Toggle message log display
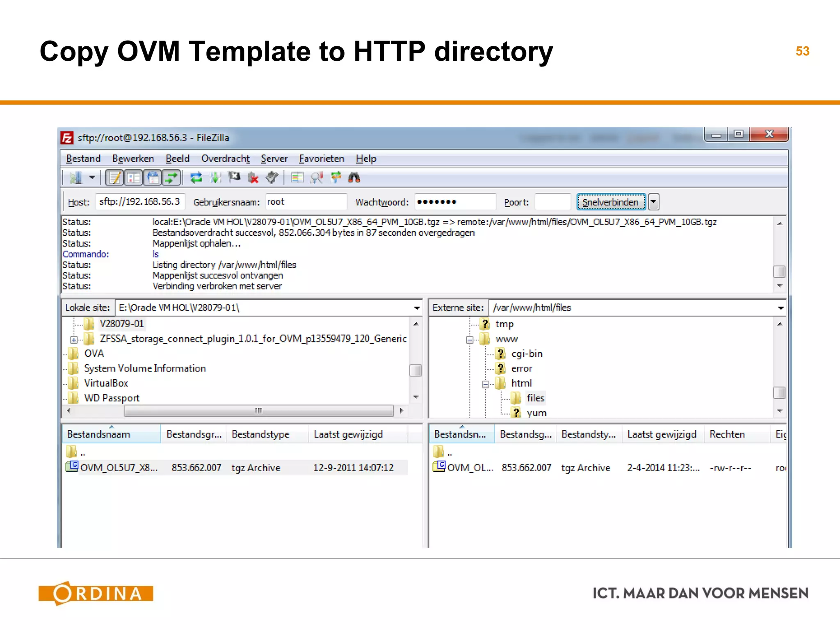840x630 pixels. [114, 178]
